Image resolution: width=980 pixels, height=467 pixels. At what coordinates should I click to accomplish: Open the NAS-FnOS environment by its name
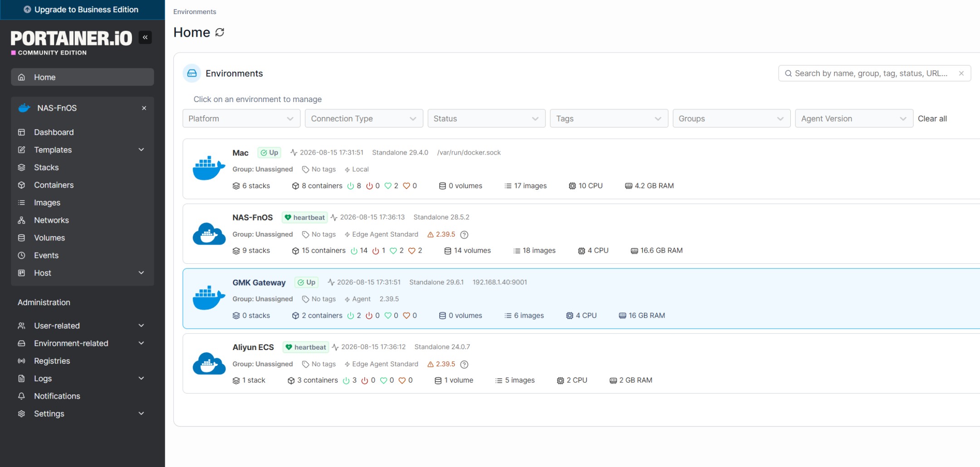coord(253,218)
